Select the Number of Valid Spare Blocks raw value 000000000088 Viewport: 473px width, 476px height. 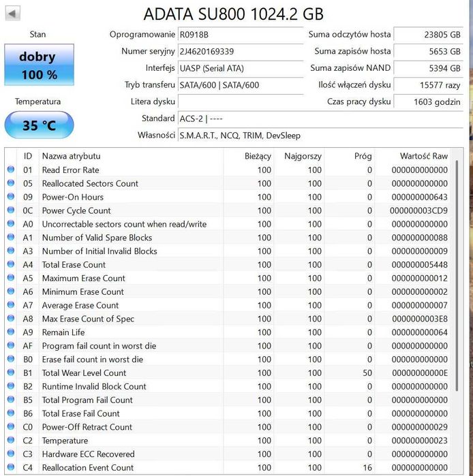[420, 238]
